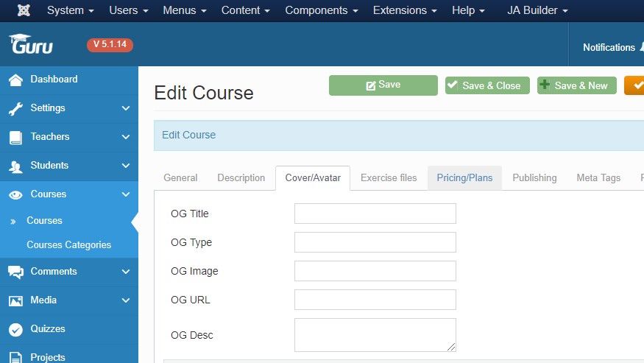
Task: Open the Components top menu
Action: click(x=321, y=10)
